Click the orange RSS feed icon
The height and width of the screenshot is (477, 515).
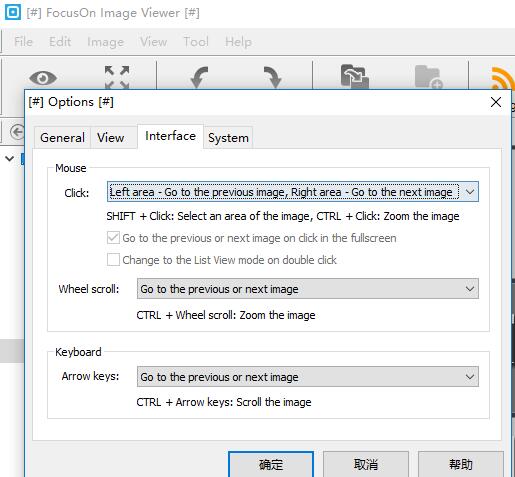pos(503,79)
